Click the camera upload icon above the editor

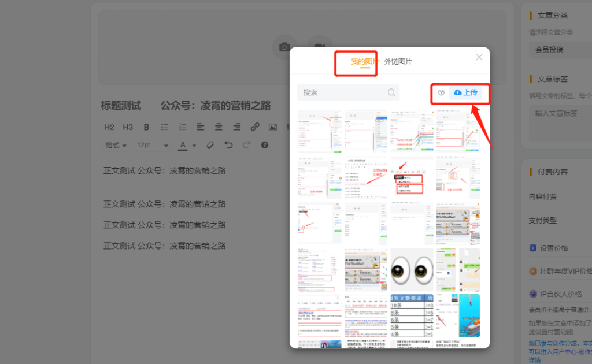(284, 47)
